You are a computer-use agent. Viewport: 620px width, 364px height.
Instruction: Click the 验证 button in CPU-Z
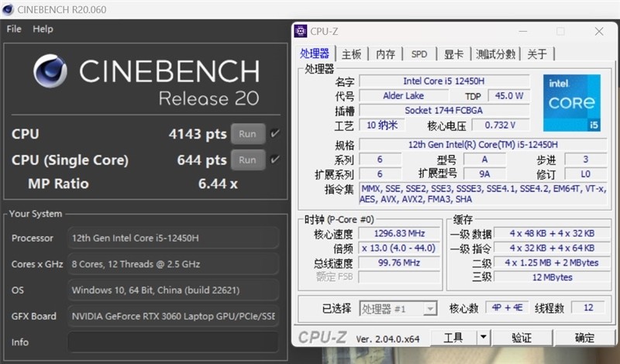point(522,338)
